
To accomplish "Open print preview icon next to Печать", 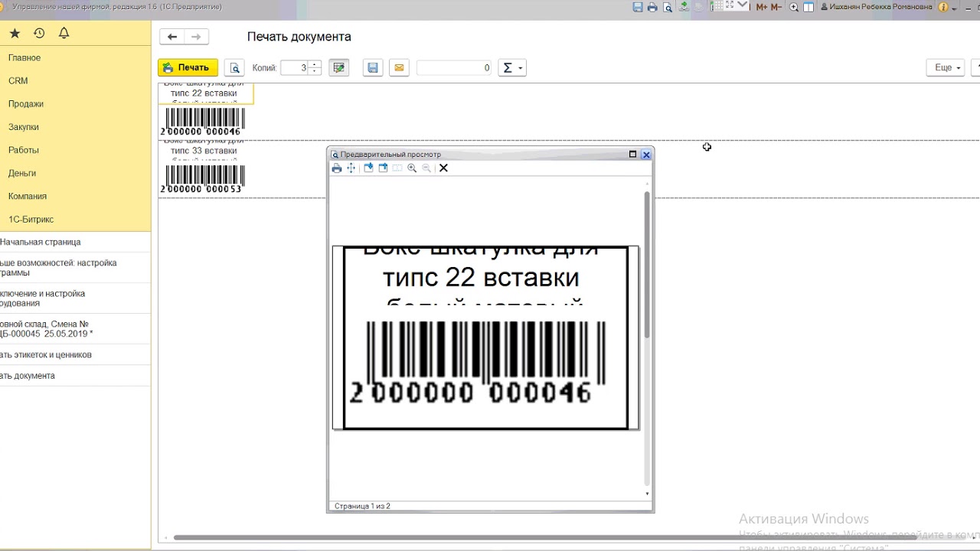I will point(235,67).
